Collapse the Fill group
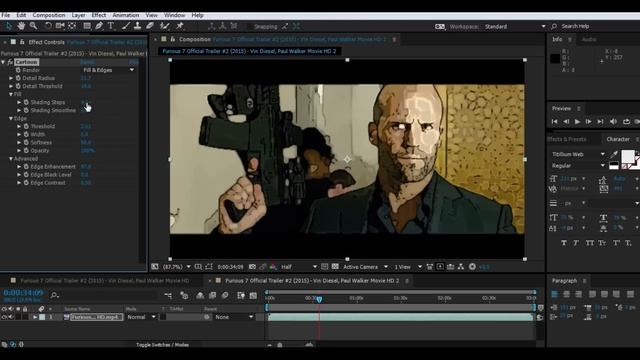 tap(11, 94)
